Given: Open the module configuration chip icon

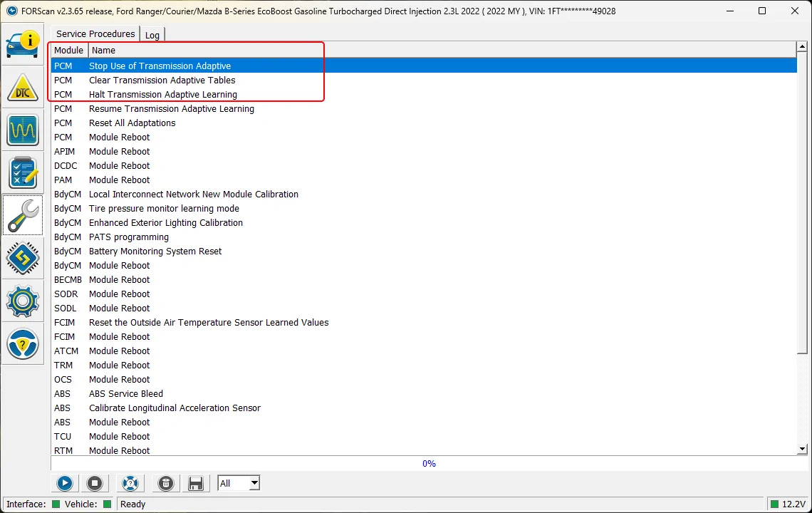Looking at the screenshot, I should coord(23,257).
